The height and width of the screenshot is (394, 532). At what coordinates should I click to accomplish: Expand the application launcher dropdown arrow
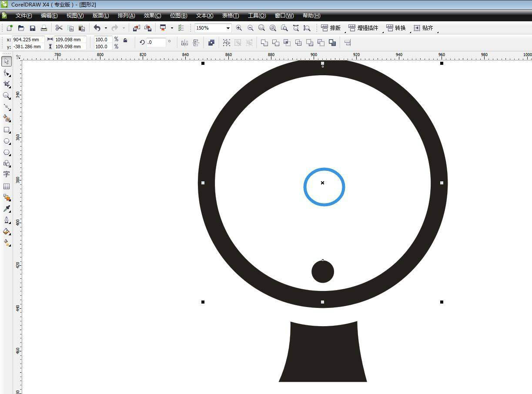click(x=172, y=28)
